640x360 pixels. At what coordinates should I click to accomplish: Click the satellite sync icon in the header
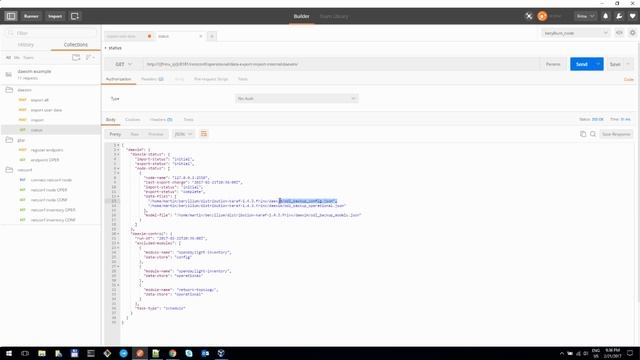529,16
